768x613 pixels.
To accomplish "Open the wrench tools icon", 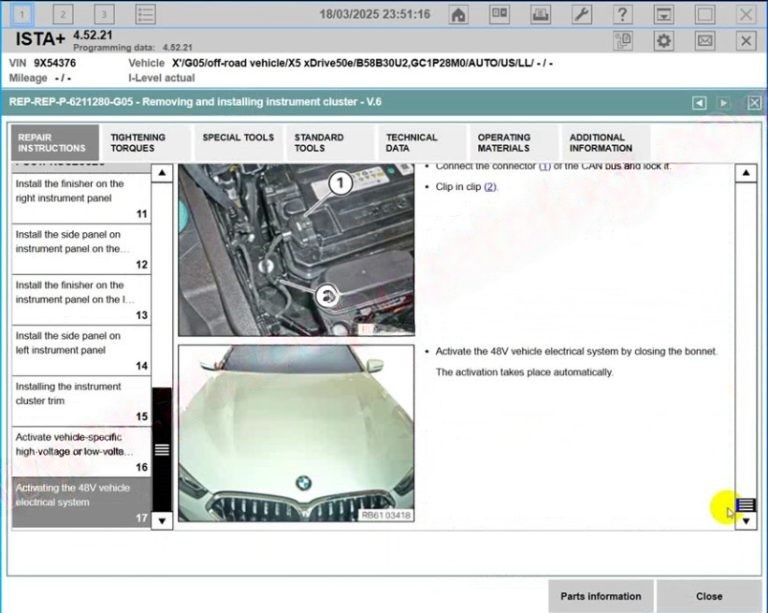I will tap(581, 14).
